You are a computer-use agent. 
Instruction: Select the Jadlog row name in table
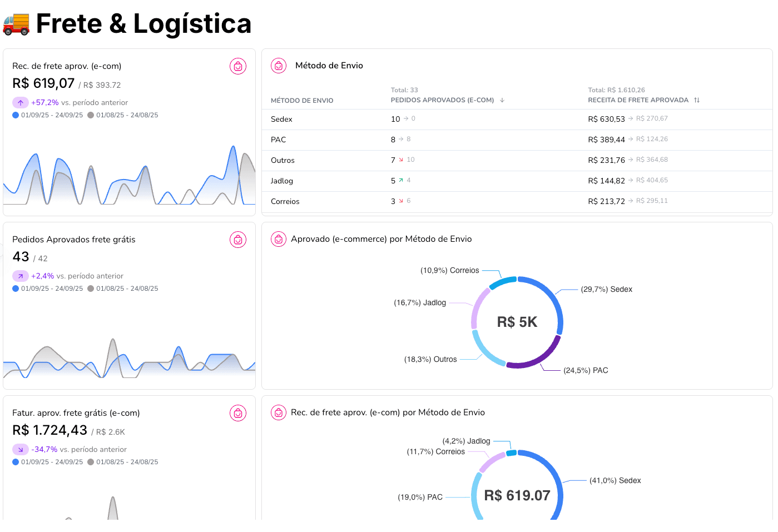(282, 181)
